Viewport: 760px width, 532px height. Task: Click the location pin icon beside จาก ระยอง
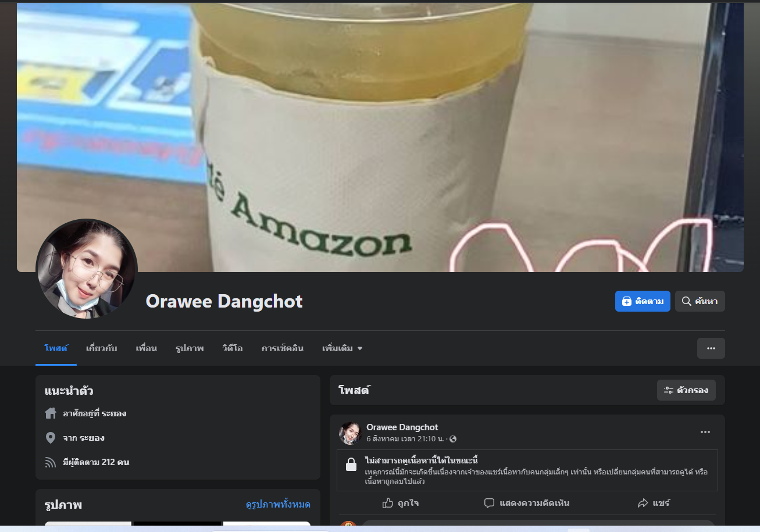tap(51, 438)
